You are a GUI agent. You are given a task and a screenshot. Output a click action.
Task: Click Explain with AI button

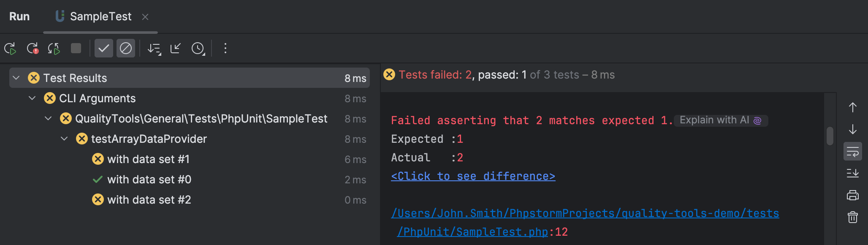pyautogui.click(x=720, y=120)
